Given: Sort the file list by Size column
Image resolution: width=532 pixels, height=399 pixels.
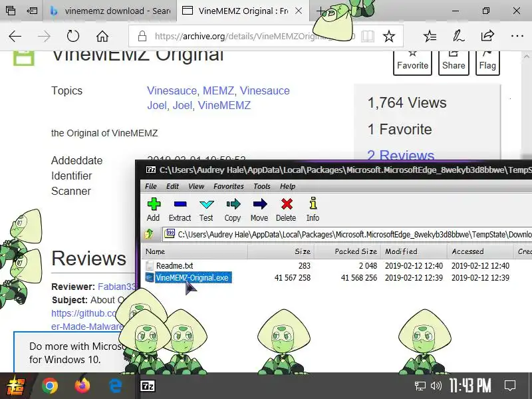Looking at the screenshot, I should point(281,251).
